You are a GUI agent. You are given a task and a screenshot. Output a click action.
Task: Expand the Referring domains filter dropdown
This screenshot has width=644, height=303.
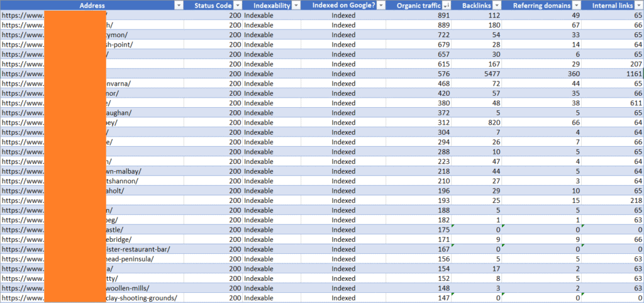(575, 5)
